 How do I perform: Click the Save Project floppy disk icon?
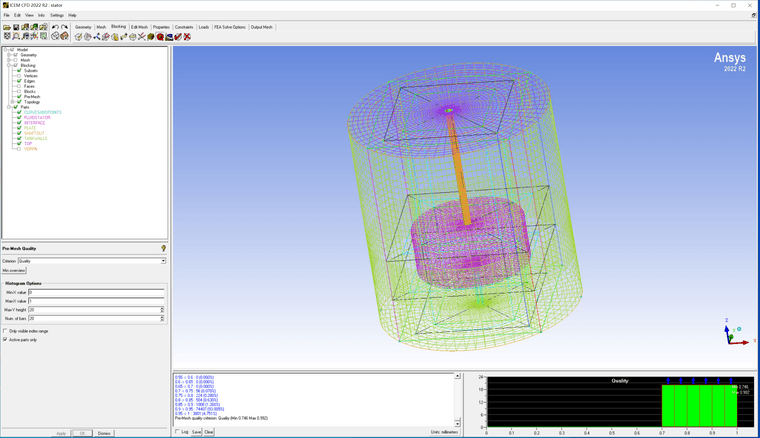16,27
